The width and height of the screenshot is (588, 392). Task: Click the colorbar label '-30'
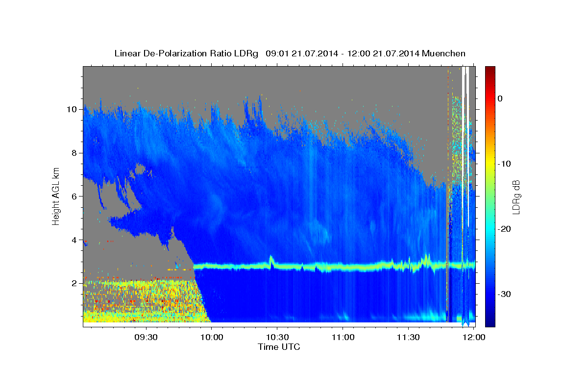click(505, 294)
